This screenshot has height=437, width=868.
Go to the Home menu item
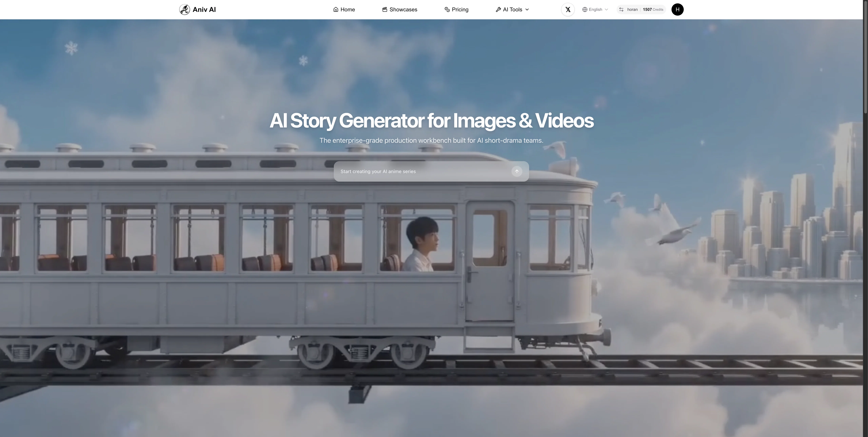tap(344, 9)
